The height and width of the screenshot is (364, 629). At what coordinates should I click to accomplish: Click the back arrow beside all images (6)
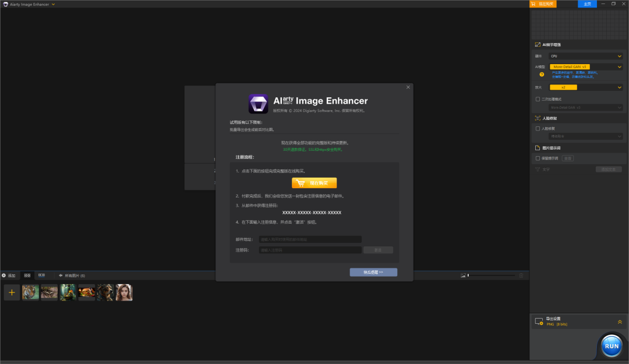point(61,275)
